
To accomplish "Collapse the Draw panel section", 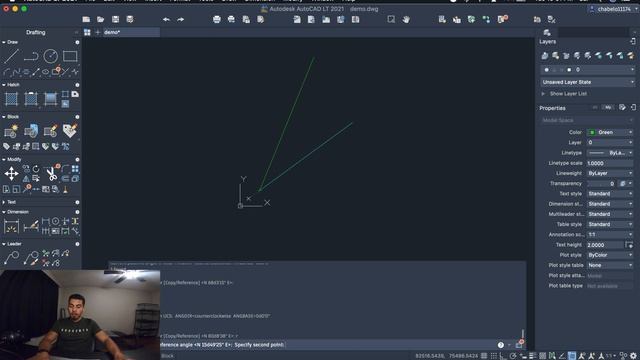I will pyautogui.click(x=4, y=42).
